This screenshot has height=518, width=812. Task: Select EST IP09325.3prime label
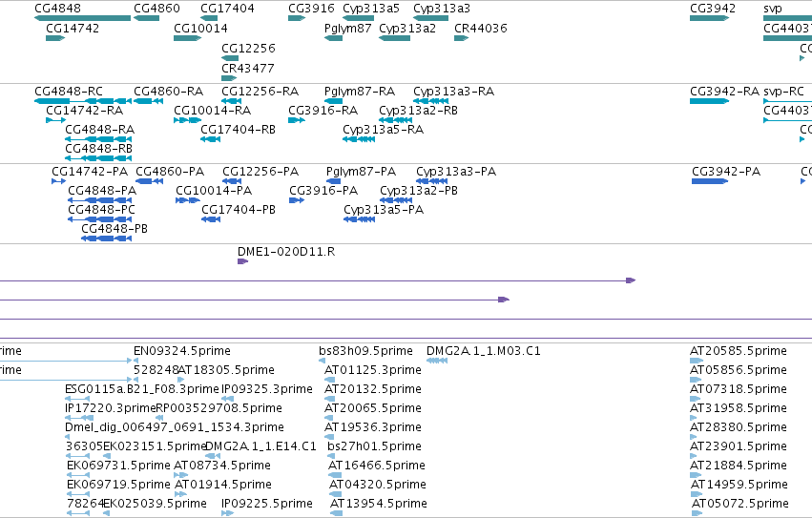tap(267, 389)
